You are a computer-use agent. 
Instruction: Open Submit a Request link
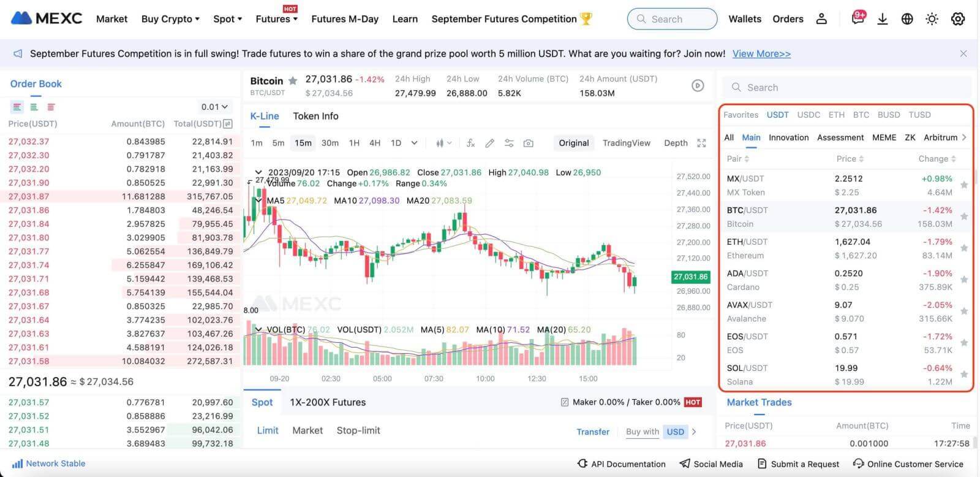click(799, 464)
